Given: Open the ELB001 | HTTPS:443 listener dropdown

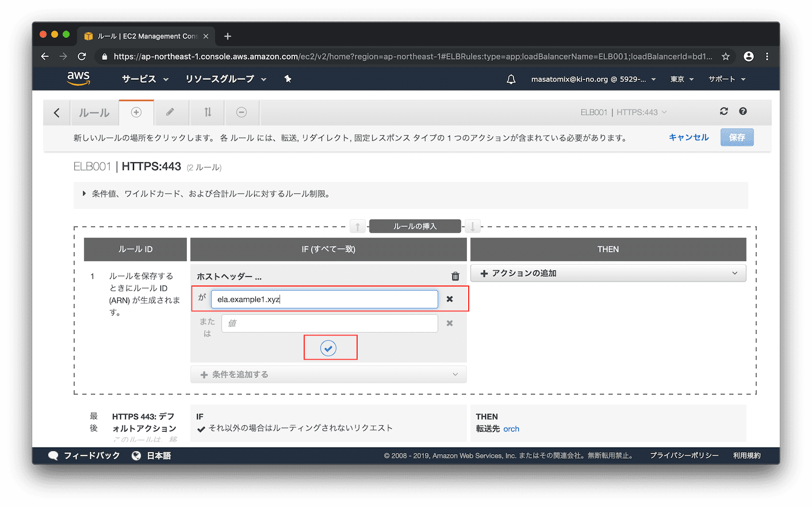Looking at the screenshot, I should [x=623, y=112].
